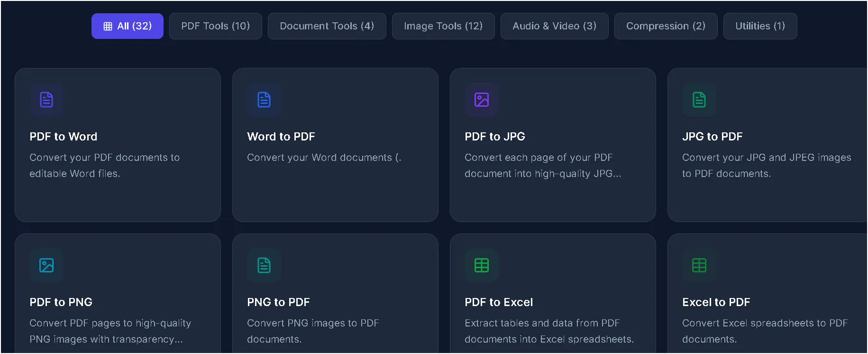This screenshot has height=354, width=868.
Task: Click the Word to PDF document icon
Action: tap(264, 100)
